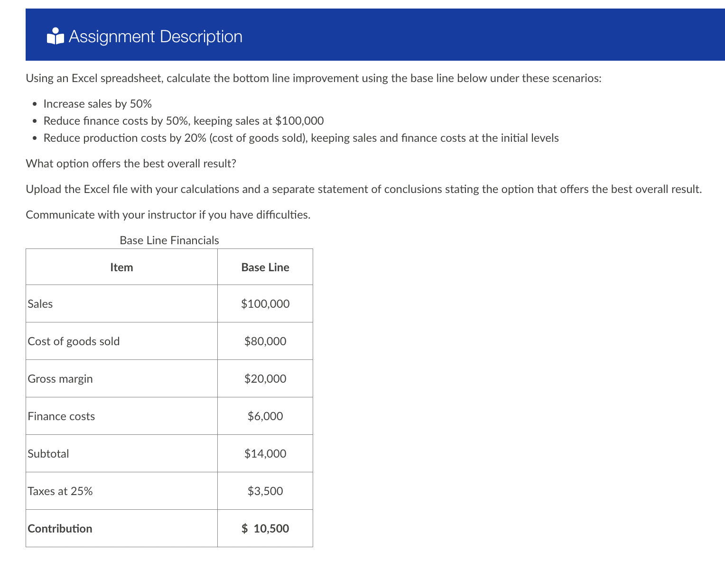Select the Finance costs cell
The width and height of the screenshot is (725, 588).
61,416
